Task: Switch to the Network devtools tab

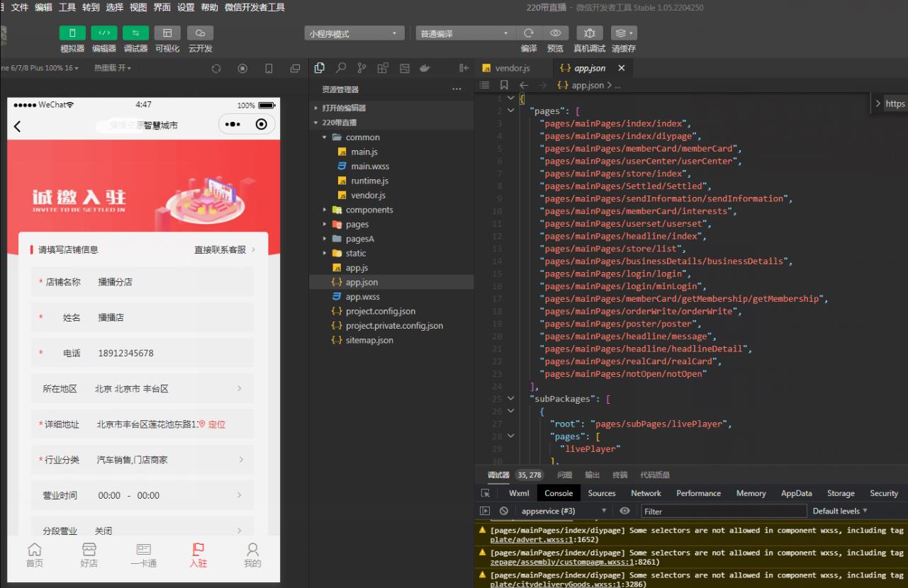Action: [646, 493]
